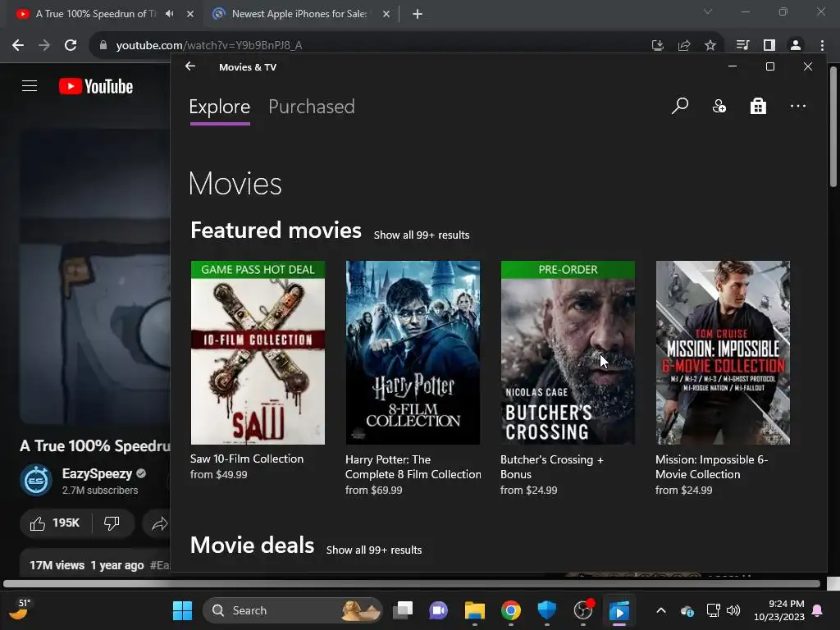Click the install app icon in address bar
The height and width of the screenshot is (630, 840).
point(658,46)
